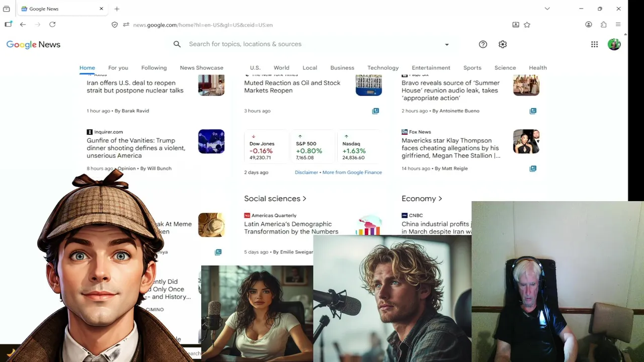Open the list-all-tabs dropdown arrow
This screenshot has width=644, height=362.
coord(547,9)
